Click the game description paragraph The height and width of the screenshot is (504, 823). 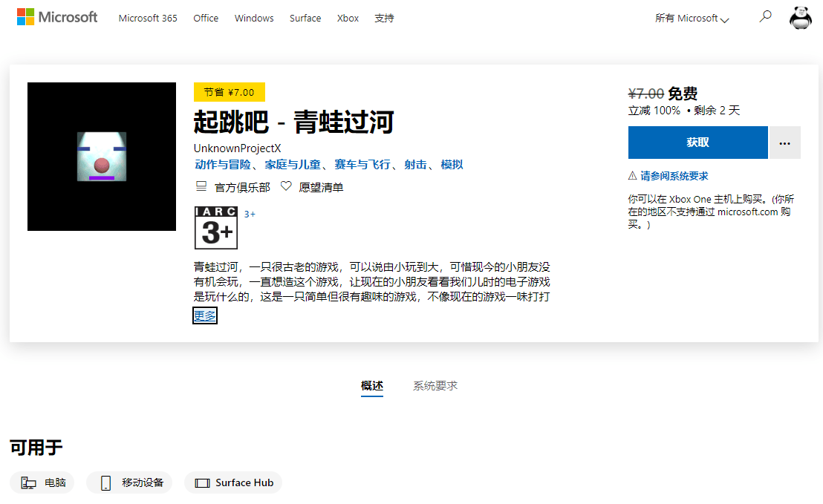pyautogui.click(x=371, y=281)
